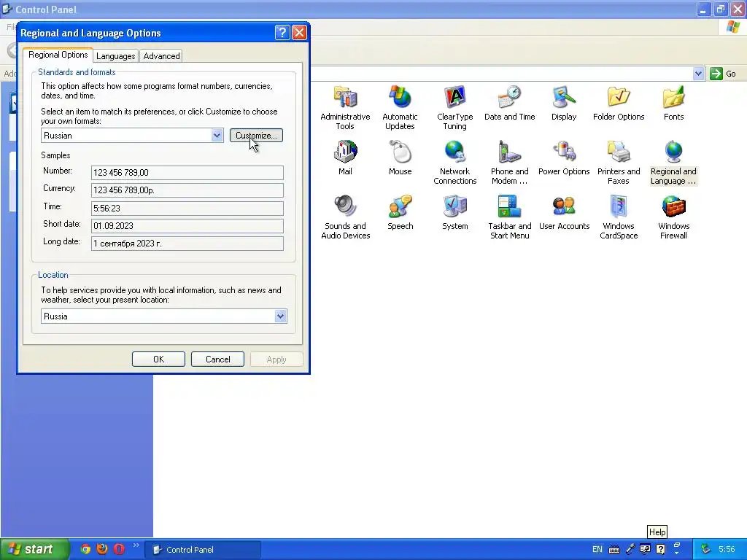Click the Time sample field
Screen dimensions: 747x560
[187, 208]
